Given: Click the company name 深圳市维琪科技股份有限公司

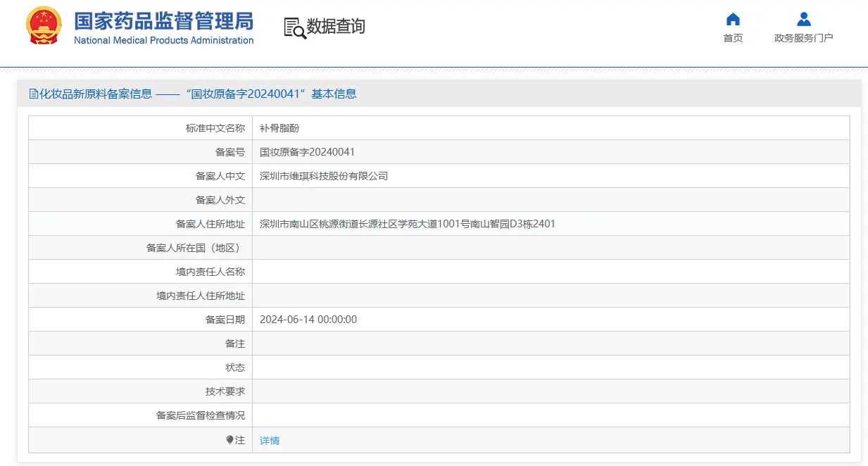Looking at the screenshot, I should click(324, 175).
